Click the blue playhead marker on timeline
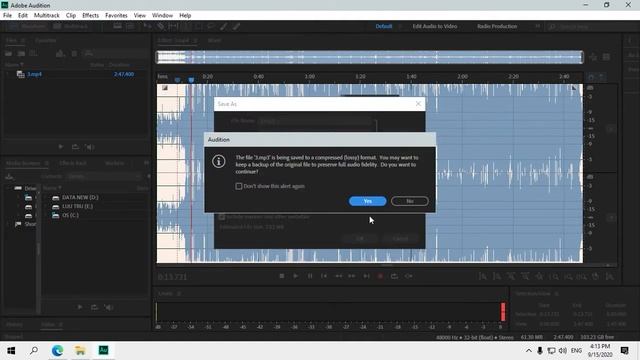Viewport: 640px width, 360px height. click(x=191, y=79)
